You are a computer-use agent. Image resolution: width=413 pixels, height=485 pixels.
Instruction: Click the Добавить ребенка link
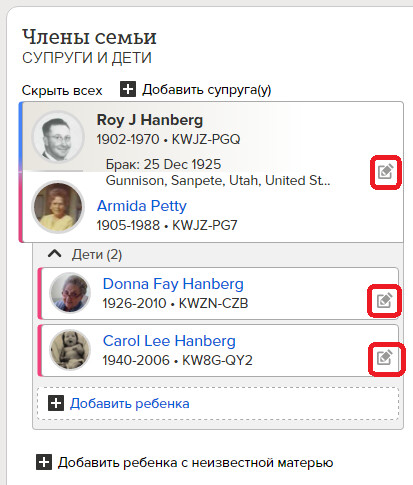[130, 404]
